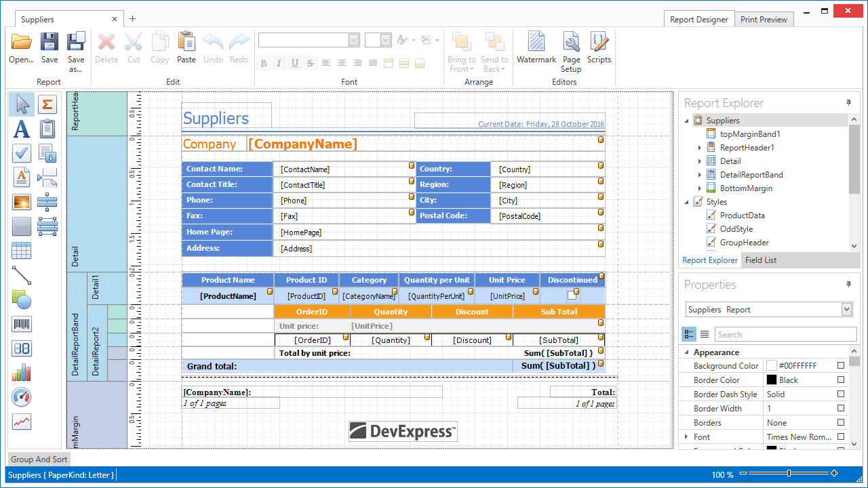The image size is (868, 488).
Task: Expand the Font property row
Action: 686,437
